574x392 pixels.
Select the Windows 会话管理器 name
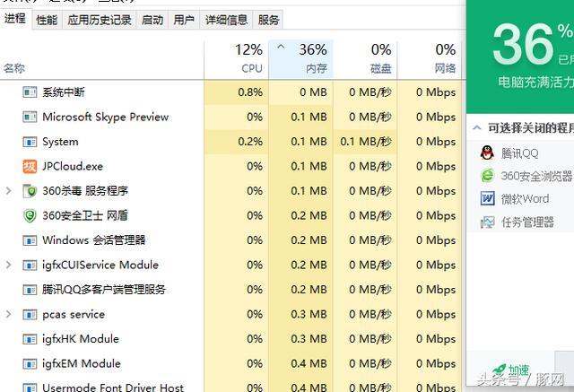[x=94, y=240]
